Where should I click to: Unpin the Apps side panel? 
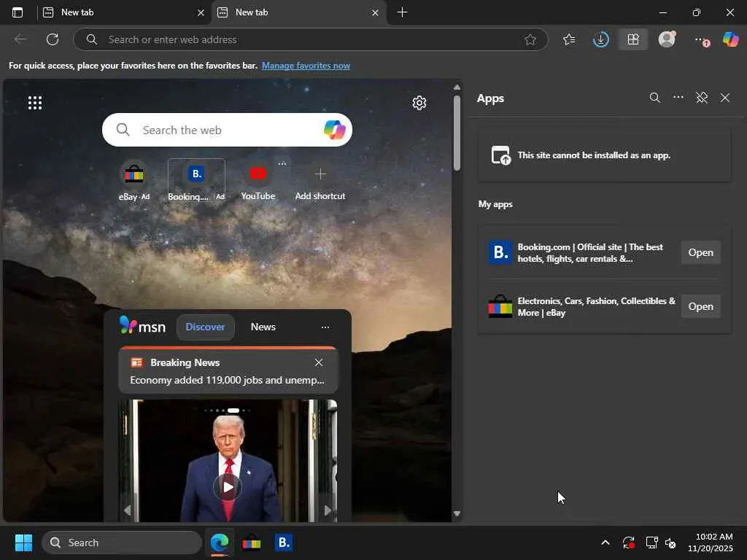click(702, 98)
